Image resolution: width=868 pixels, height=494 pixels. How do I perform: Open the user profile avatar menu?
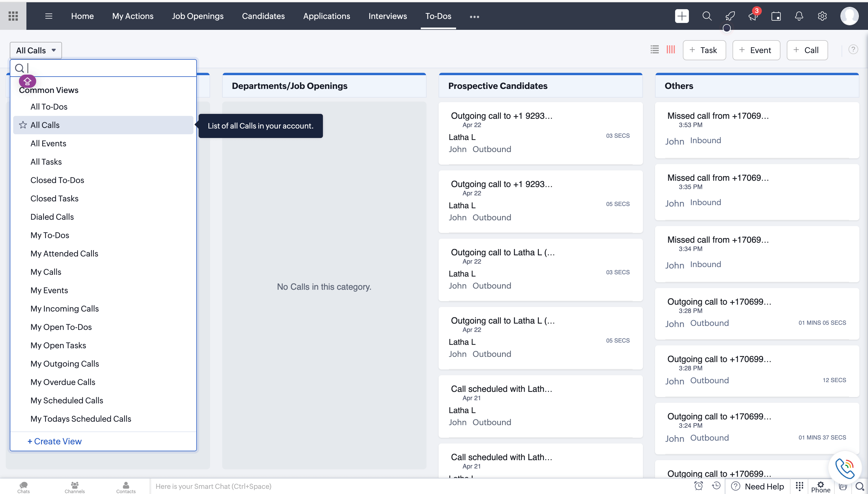[x=849, y=16]
